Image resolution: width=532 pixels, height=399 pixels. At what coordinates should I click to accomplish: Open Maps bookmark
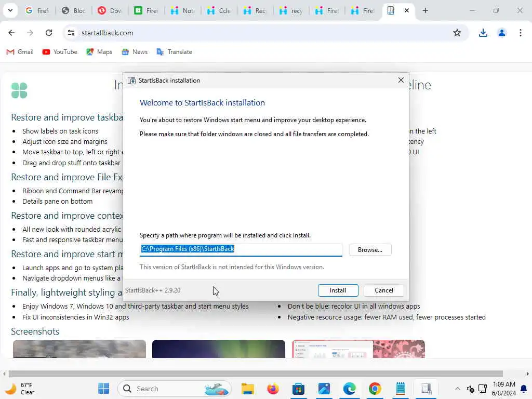(99, 52)
